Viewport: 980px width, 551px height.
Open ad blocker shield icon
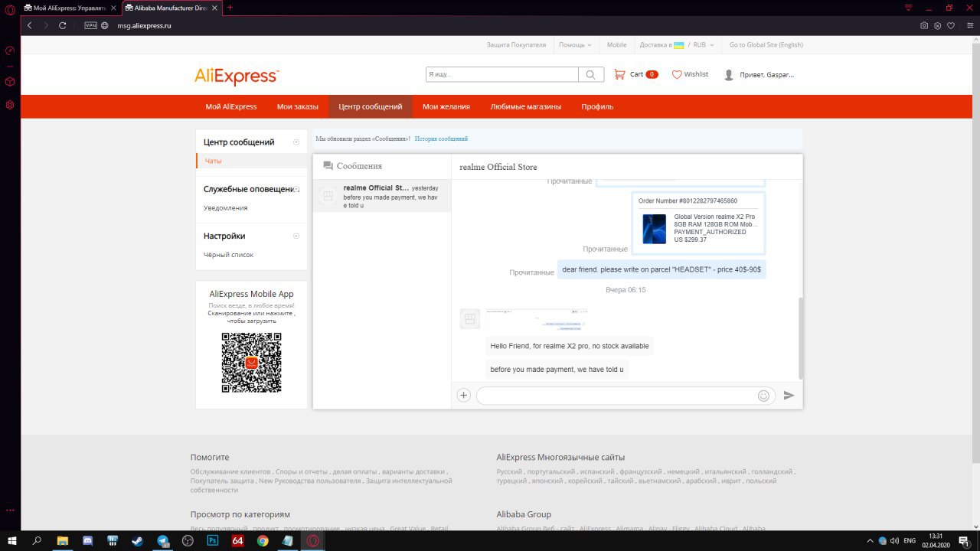click(x=937, y=25)
